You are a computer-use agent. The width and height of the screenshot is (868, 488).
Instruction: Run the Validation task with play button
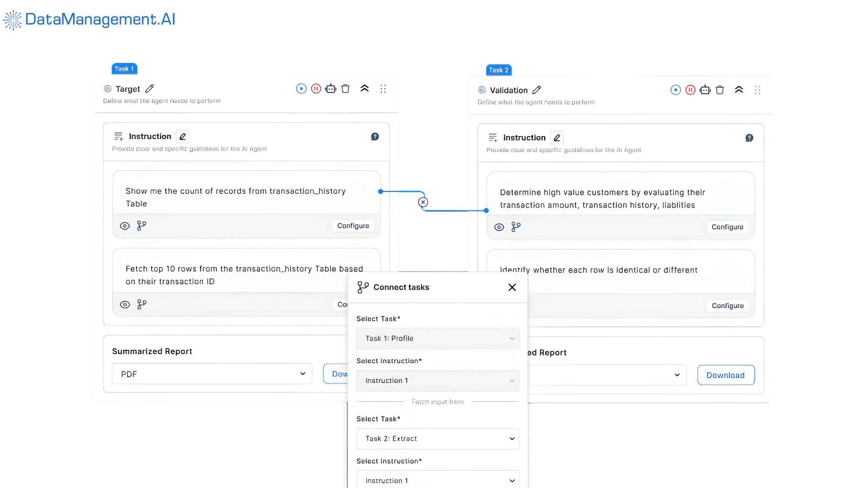[676, 90]
